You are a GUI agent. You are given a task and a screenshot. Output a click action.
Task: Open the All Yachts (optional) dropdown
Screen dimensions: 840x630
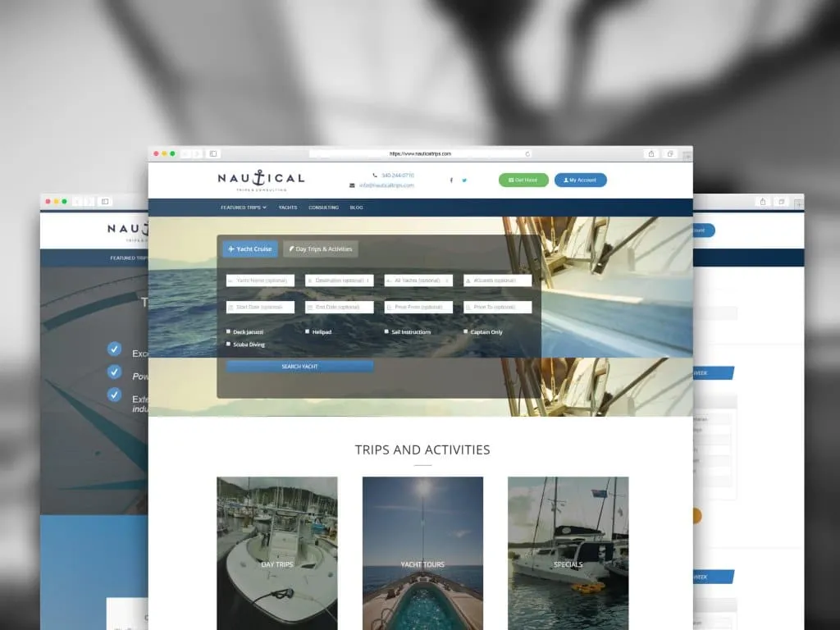point(418,281)
